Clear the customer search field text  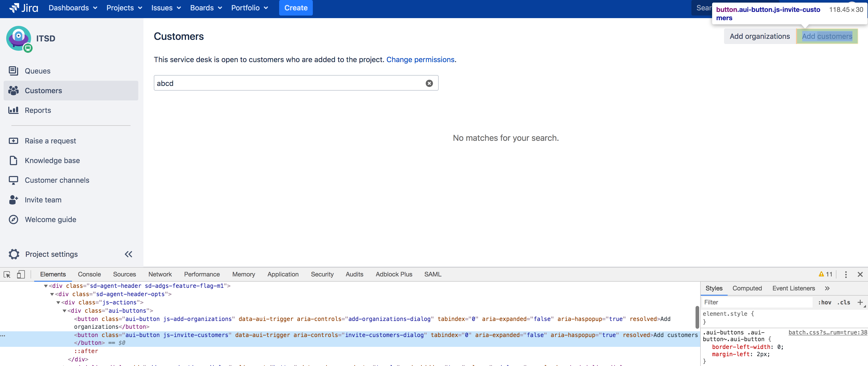pos(429,83)
